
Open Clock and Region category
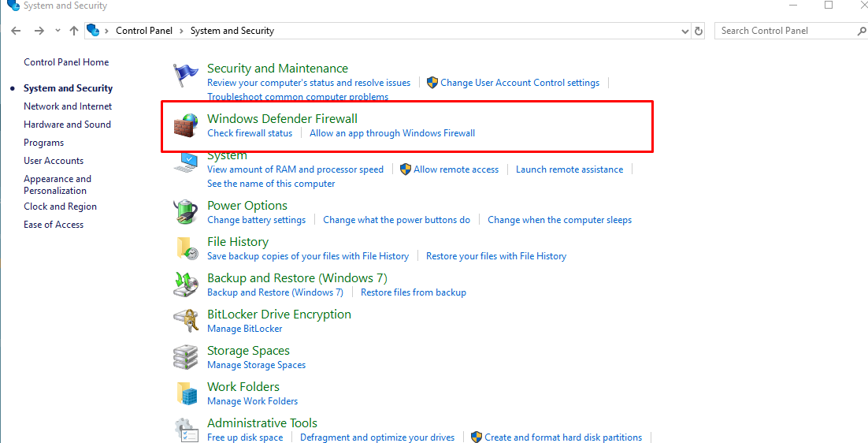pos(61,207)
